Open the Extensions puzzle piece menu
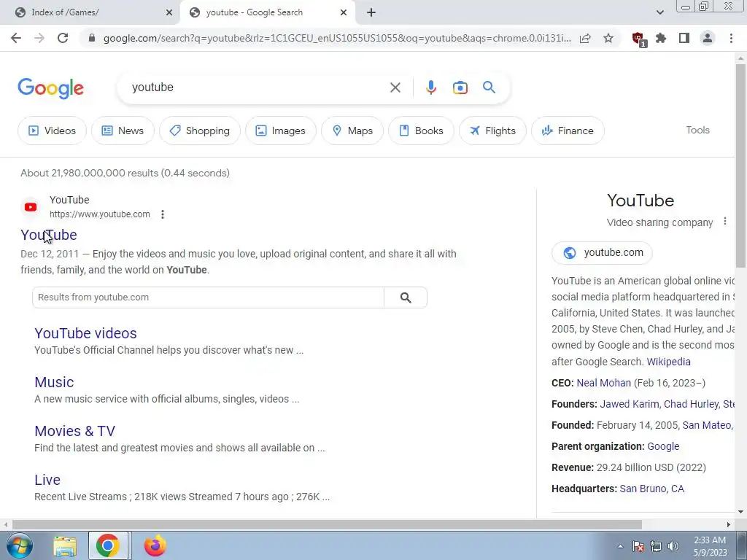Image resolution: width=747 pixels, height=560 pixels. tap(661, 38)
